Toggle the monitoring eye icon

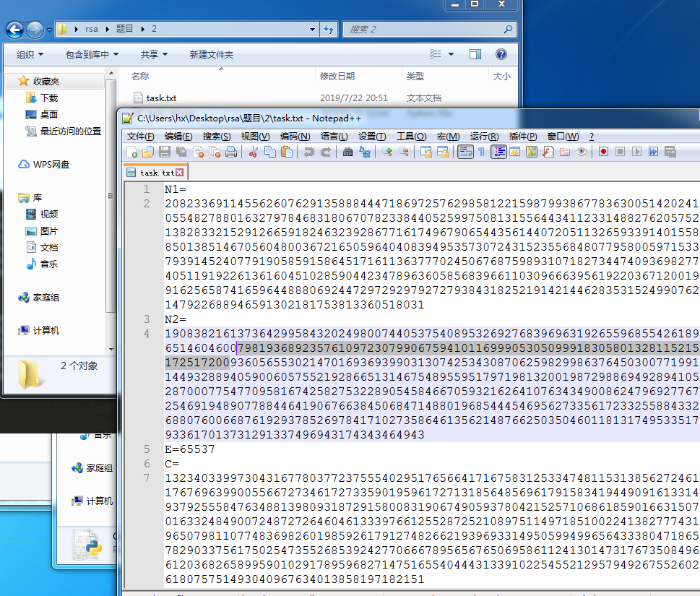[x=582, y=152]
